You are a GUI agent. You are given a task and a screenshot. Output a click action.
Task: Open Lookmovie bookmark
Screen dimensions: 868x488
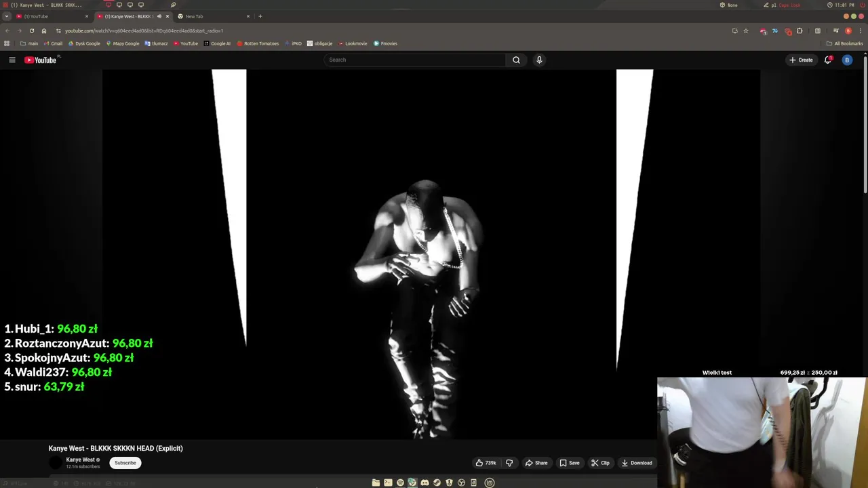353,43
